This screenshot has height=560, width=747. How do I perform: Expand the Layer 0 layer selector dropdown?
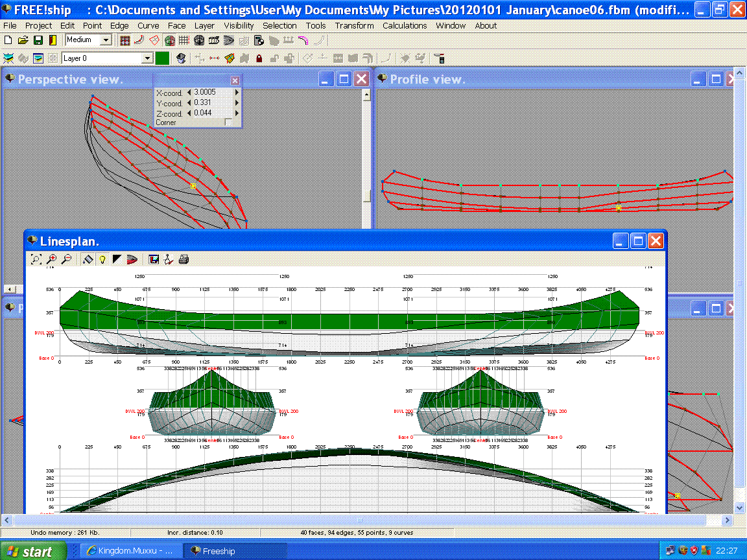pyautogui.click(x=148, y=58)
